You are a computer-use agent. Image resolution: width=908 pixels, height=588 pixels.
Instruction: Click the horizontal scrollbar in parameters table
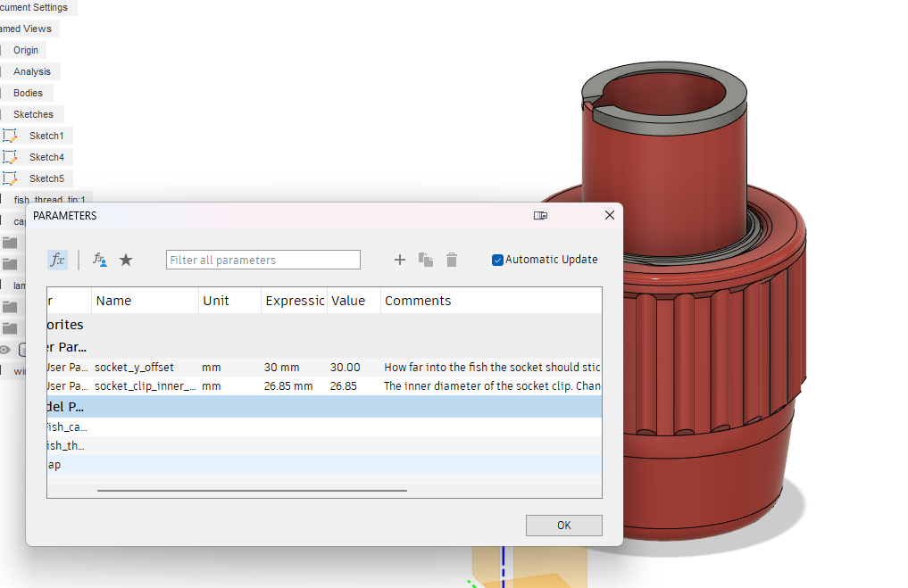point(252,490)
